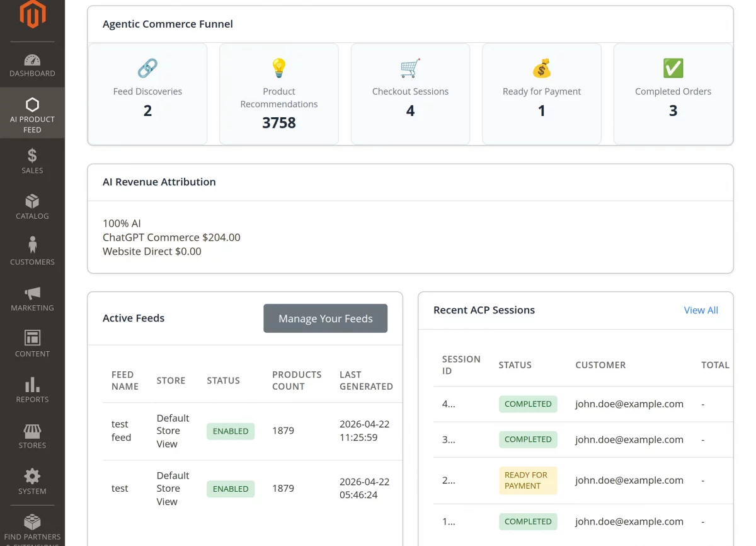Open View All recent ACP sessions
This screenshot has height=546, width=756.
click(x=701, y=310)
